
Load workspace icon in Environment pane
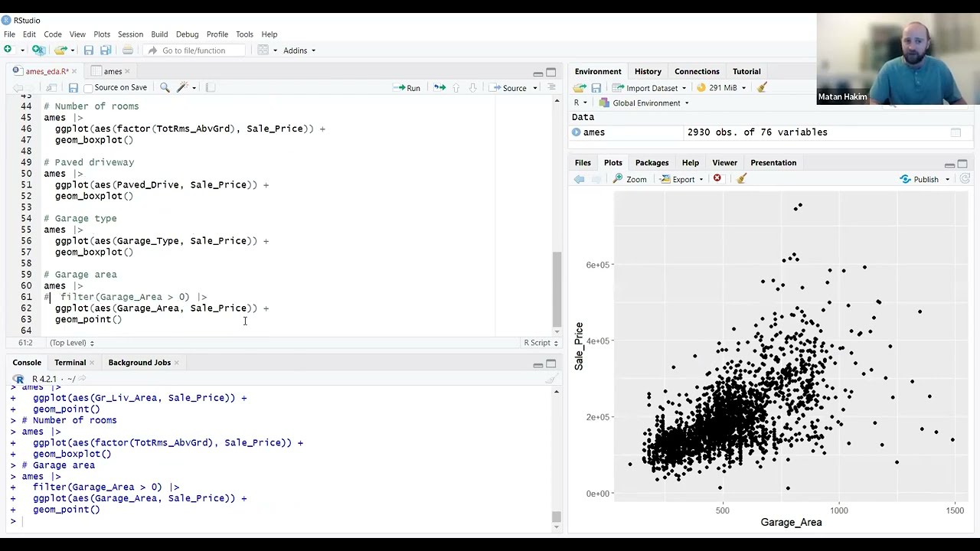(580, 88)
